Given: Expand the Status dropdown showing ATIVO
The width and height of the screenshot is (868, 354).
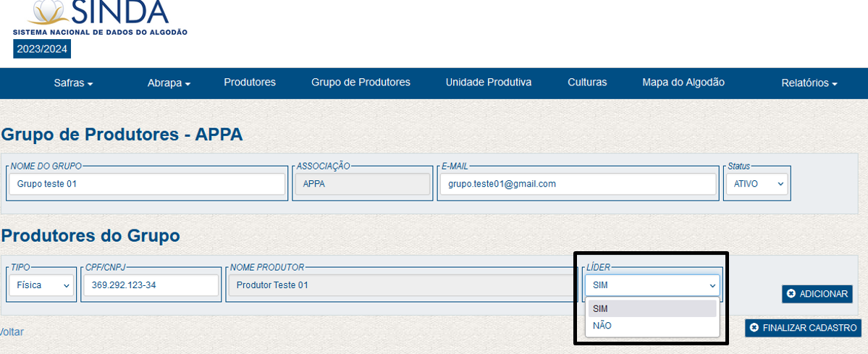Looking at the screenshot, I should click(757, 184).
